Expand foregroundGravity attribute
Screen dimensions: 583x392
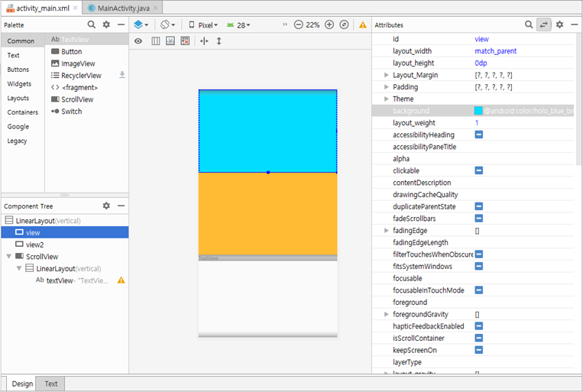(x=387, y=314)
